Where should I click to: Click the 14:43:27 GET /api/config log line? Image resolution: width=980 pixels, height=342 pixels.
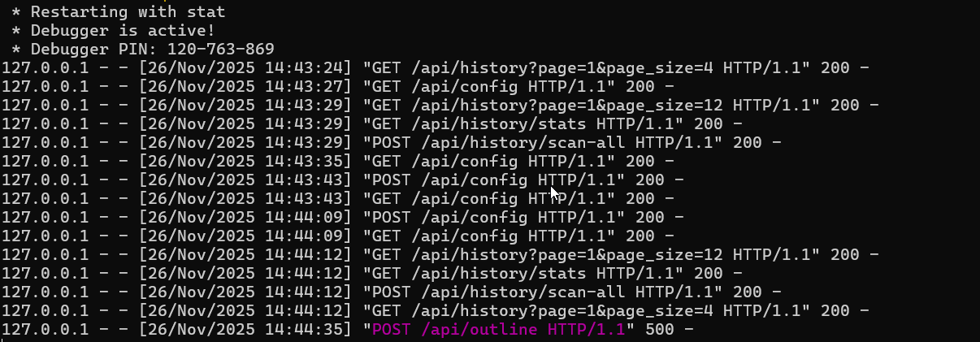(338, 86)
